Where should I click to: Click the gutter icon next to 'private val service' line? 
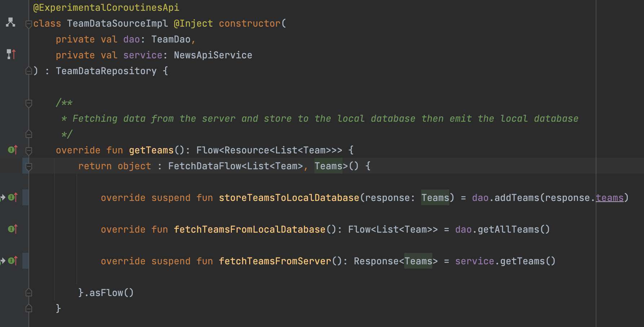pyautogui.click(x=11, y=54)
